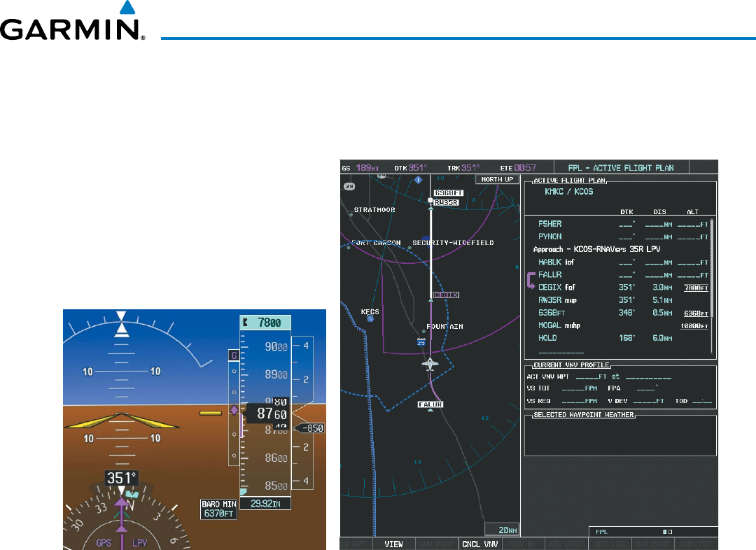Click the ETE 00:57 data field
756x550 pixels.
click(x=518, y=168)
